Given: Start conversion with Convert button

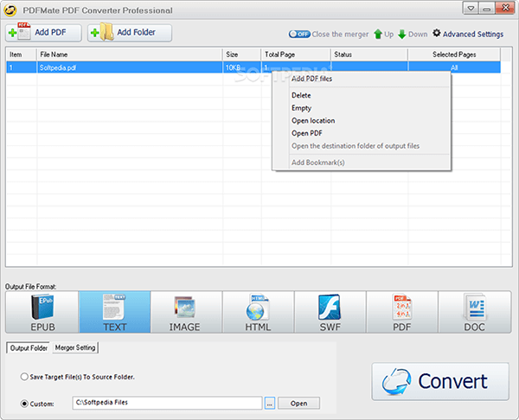Looking at the screenshot, I should pyautogui.click(x=440, y=381).
